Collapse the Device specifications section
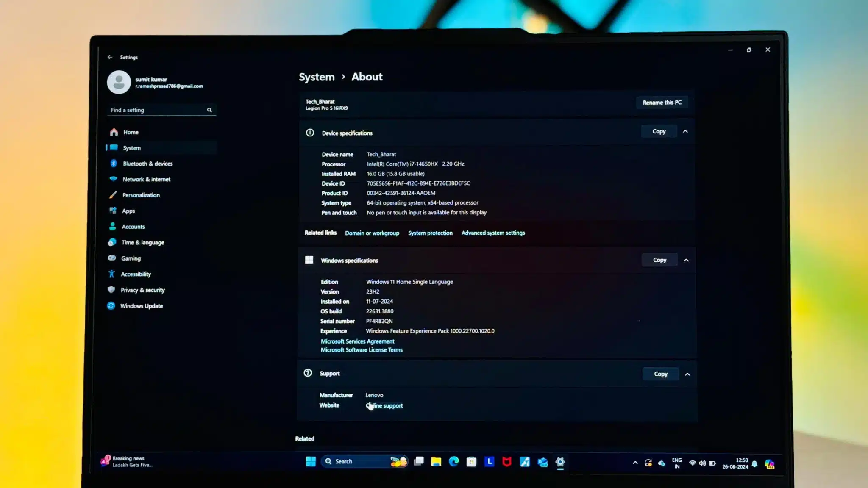The width and height of the screenshot is (868, 488). tap(685, 131)
